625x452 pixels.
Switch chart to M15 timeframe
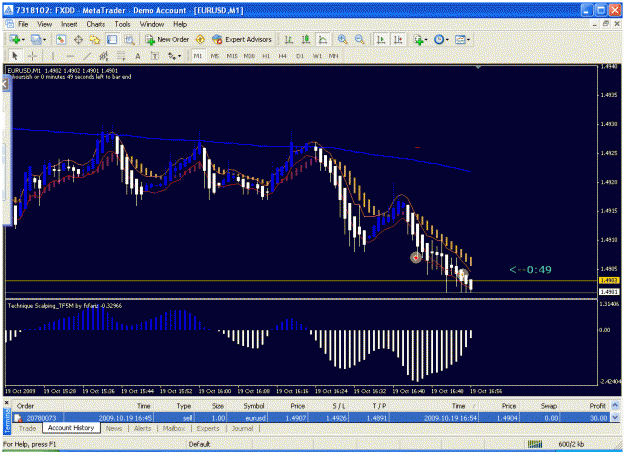tap(232, 56)
